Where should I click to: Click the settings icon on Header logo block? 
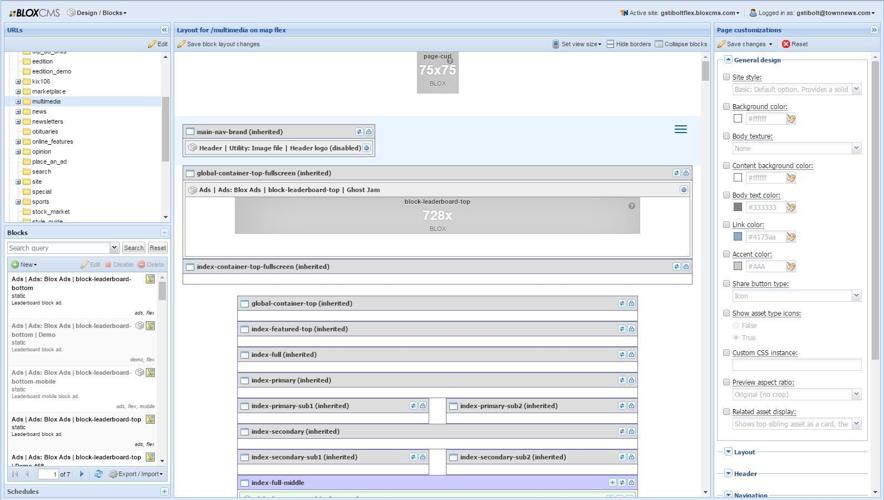coord(366,148)
